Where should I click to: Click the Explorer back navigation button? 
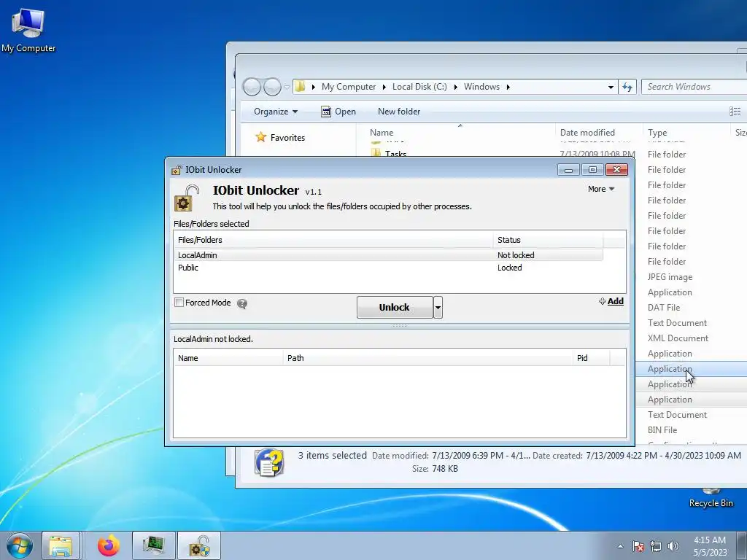(x=252, y=87)
